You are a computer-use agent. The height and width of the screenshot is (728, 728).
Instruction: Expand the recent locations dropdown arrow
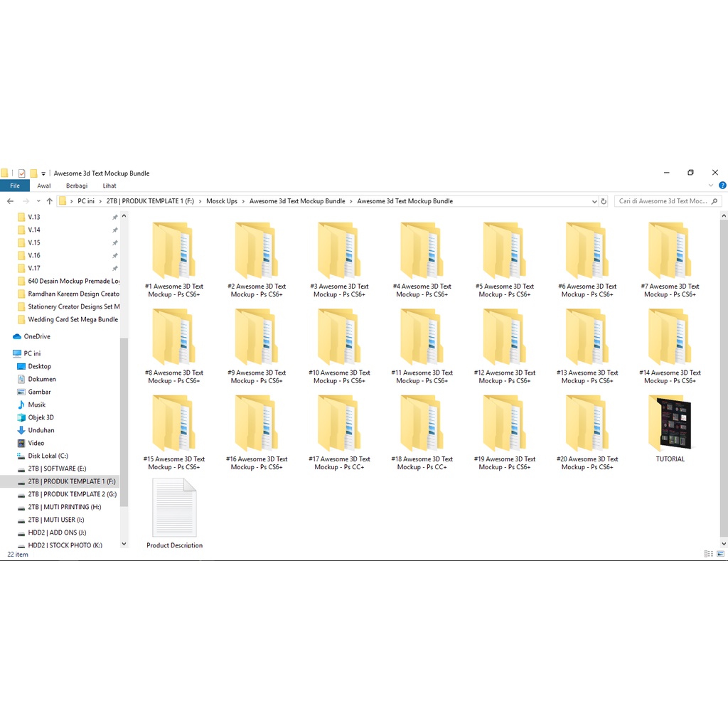coord(38,201)
